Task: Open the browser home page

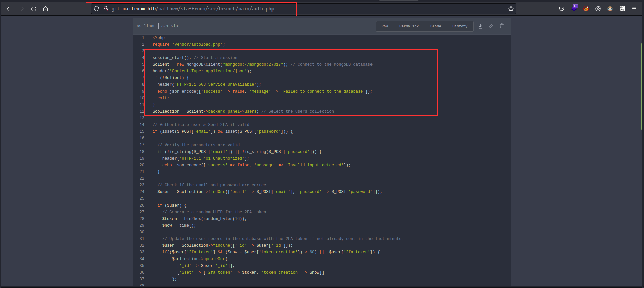Action: pos(46,9)
